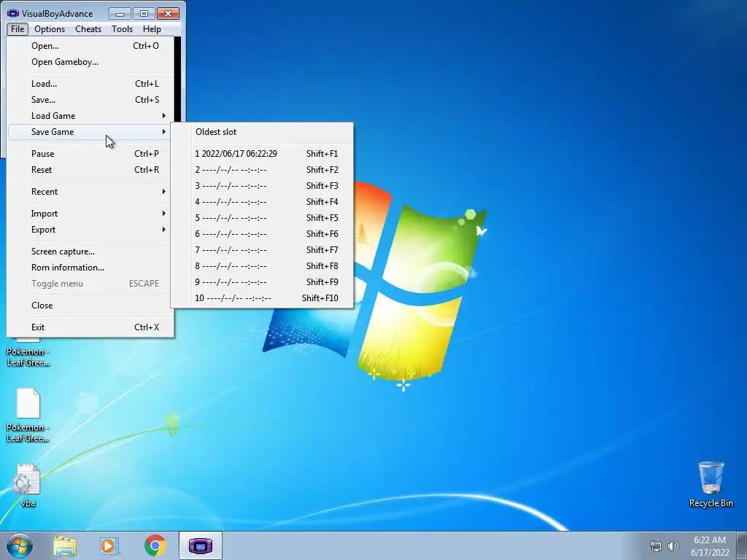
Task: Choose Screen capture... entry
Action: [90, 252]
